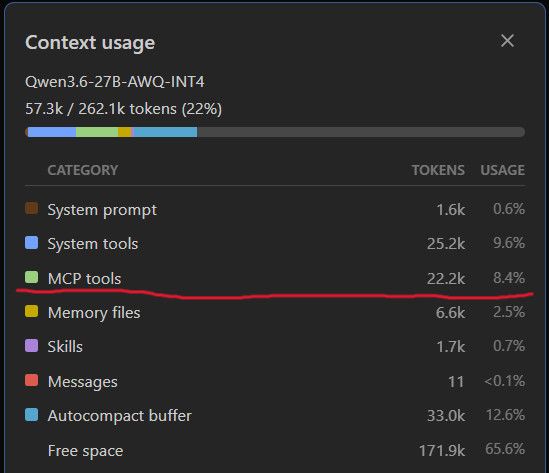Click the Qwen3.6-27B-AWQ-INT4 model name
This screenshot has height=473, width=549.
pyautogui.click(x=114, y=82)
